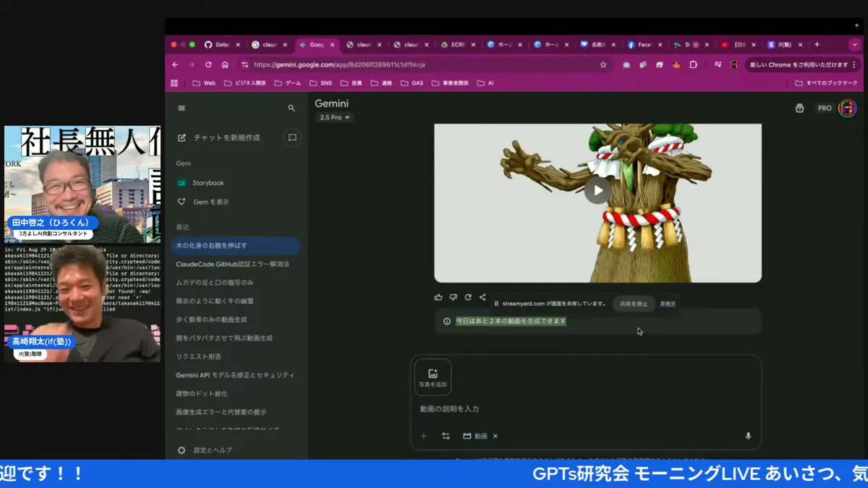Regenerate the response with redo icon
This screenshot has height=488, width=868.
tap(468, 297)
